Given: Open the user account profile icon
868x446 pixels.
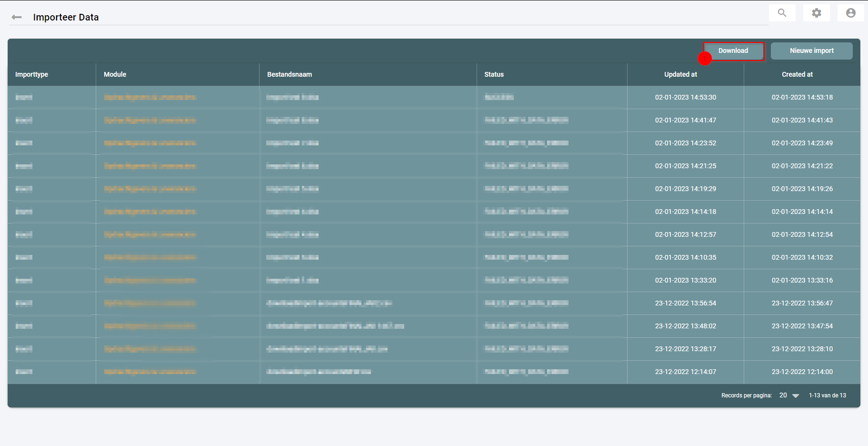Looking at the screenshot, I should pos(851,13).
